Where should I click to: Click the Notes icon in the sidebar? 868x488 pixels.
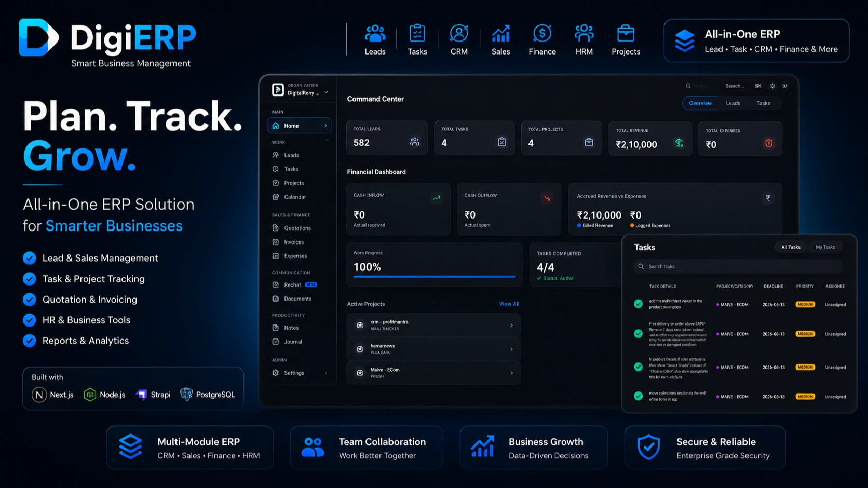(x=276, y=328)
